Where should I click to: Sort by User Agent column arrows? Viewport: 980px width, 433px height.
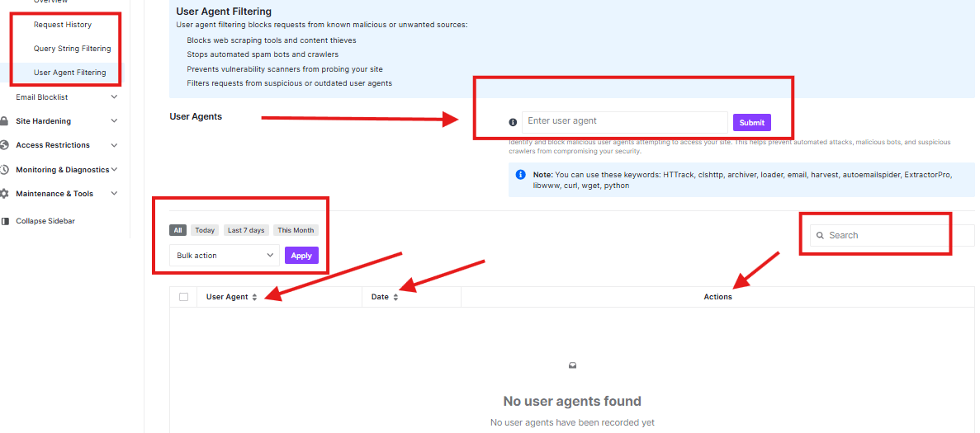click(x=254, y=298)
